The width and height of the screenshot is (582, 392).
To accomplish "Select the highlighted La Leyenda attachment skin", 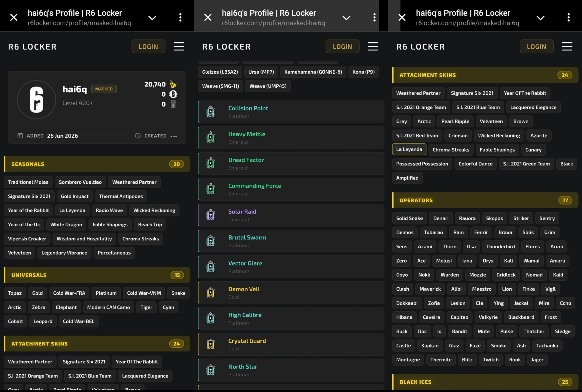I will pyautogui.click(x=409, y=149).
